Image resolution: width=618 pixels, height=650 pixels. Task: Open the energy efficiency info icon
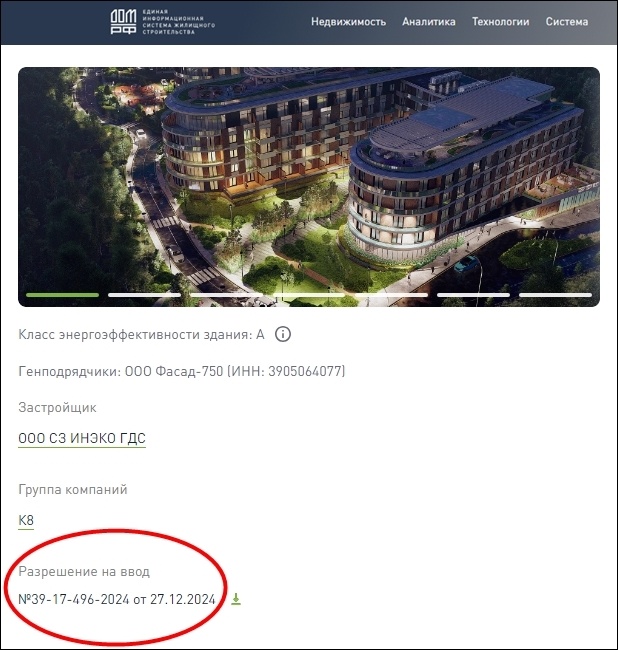pos(283,334)
